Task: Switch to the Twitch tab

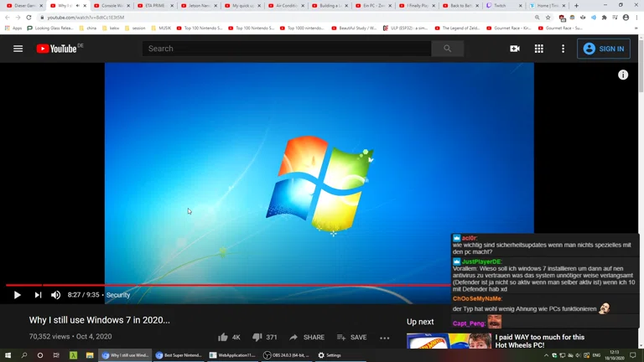Action: pos(504,6)
